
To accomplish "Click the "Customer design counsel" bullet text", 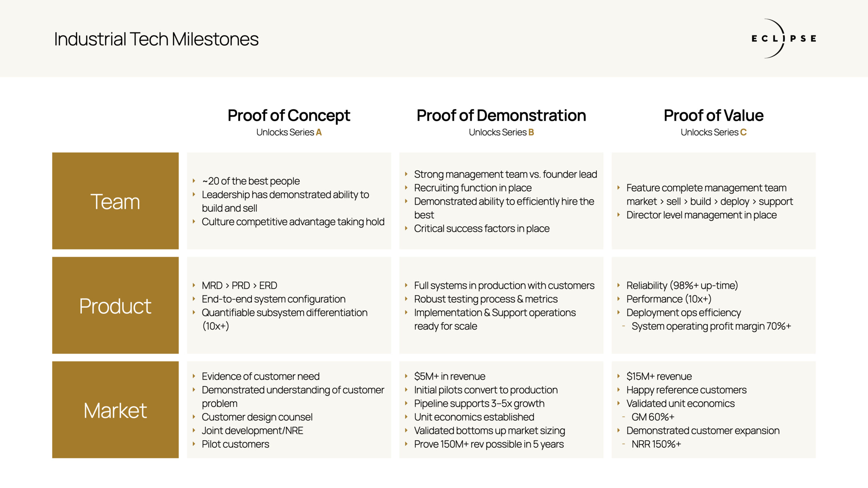I will (x=257, y=417).
